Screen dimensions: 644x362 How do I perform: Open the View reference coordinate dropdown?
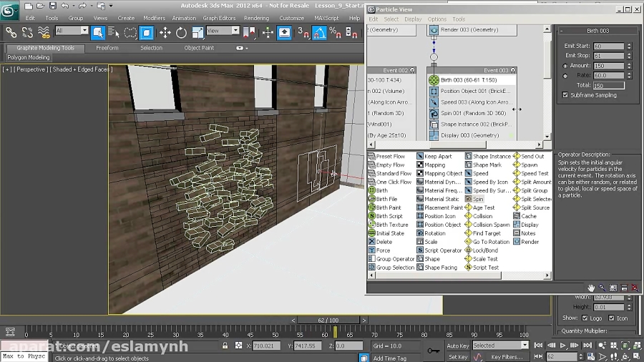[x=235, y=30]
